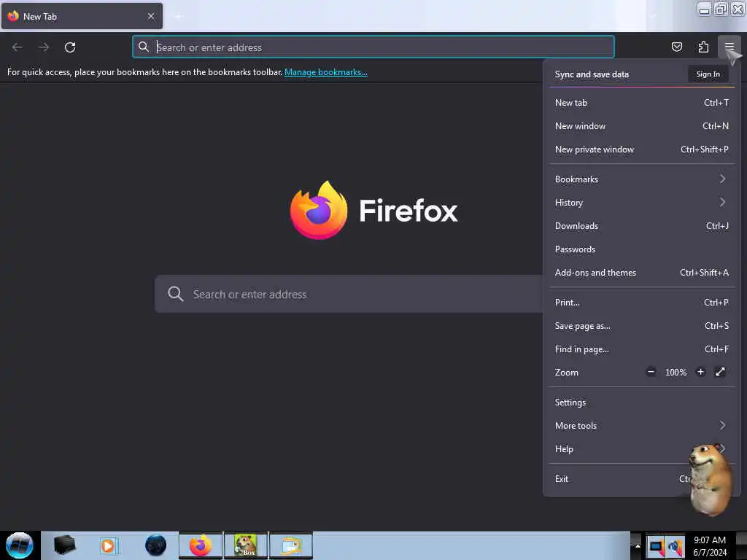Increase zoom with the plus button
This screenshot has width=747, height=560.
(x=700, y=372)
